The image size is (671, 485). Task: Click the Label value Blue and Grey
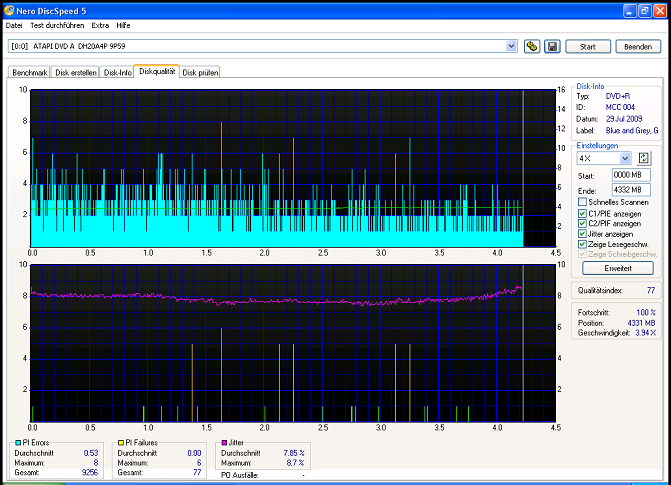[632, 130]
